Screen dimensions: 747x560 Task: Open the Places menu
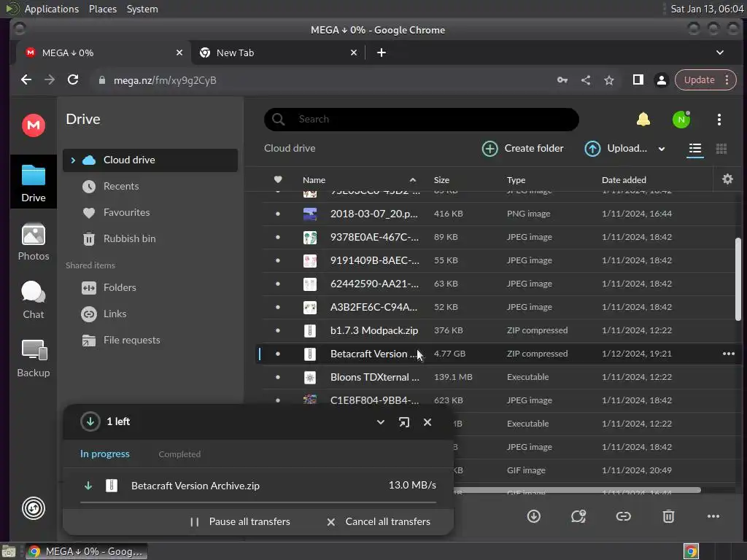pyautogui.click(x=102, y=9)
